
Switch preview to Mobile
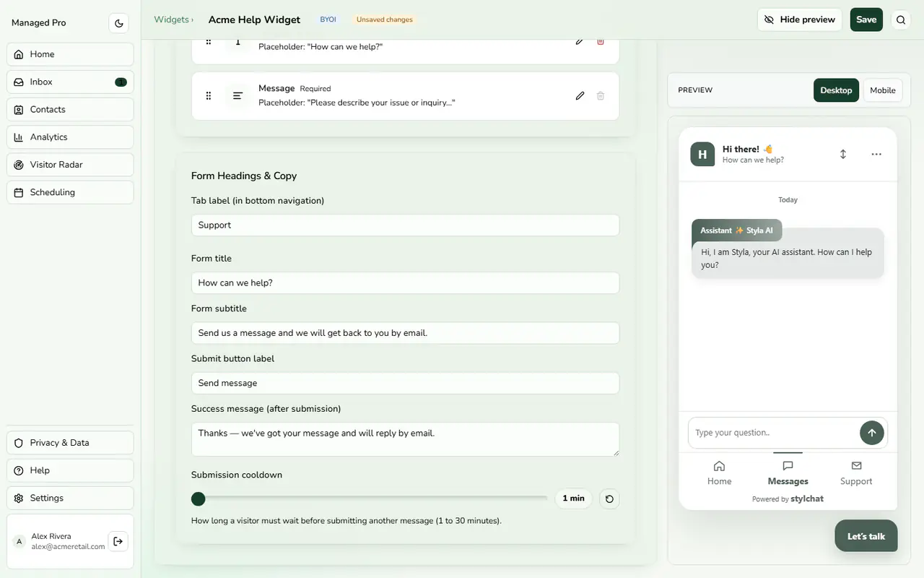[883, 90]
